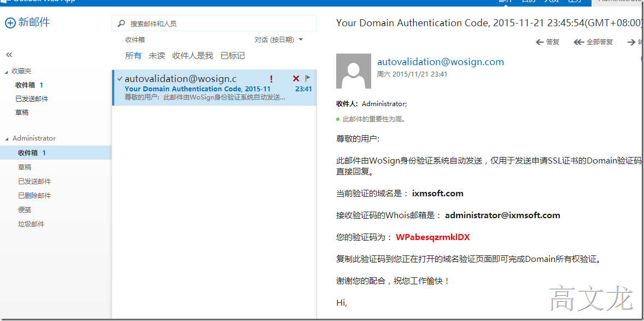Click the sent date 周六 2015/11/21 23:41
Screen dimensions: 644x321
[x=412, y=74]
